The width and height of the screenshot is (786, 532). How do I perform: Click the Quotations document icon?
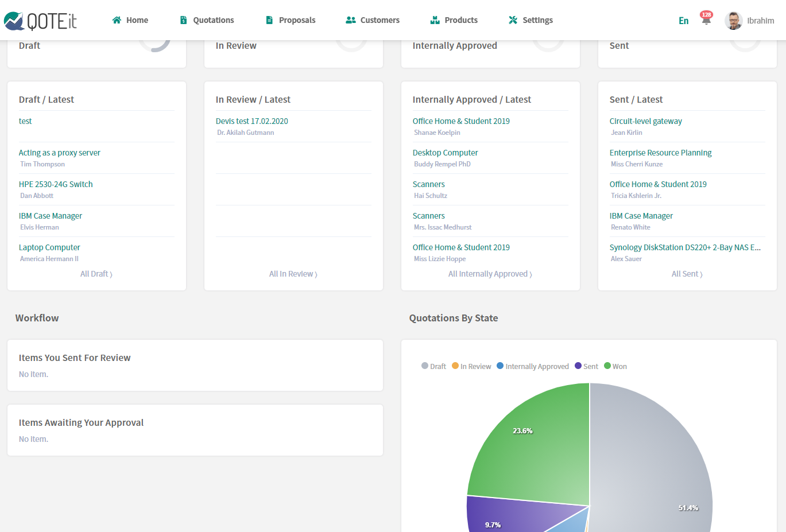[x=184, y=20]
